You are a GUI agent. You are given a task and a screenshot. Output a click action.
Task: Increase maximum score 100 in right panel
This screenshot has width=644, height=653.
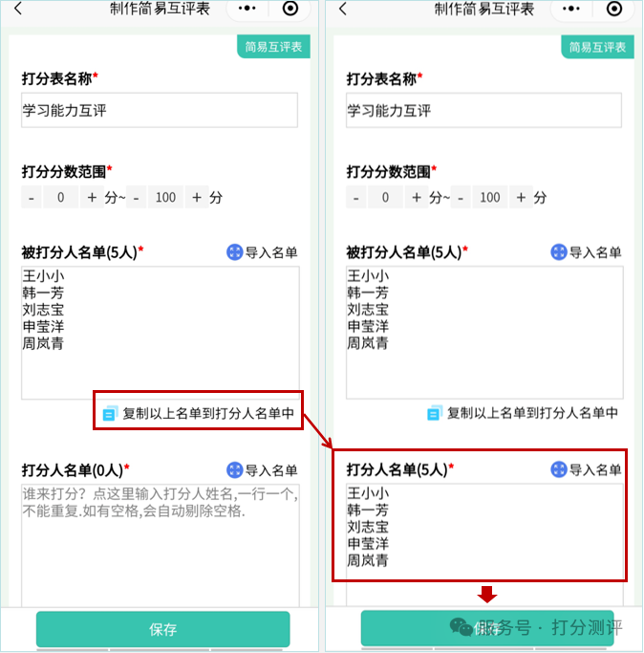click(521, 197)
